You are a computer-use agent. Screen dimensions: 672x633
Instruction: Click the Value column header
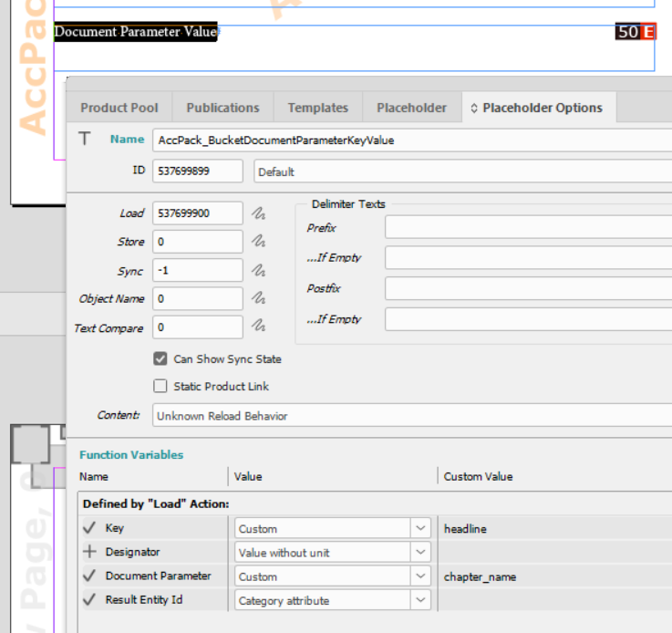248,476
